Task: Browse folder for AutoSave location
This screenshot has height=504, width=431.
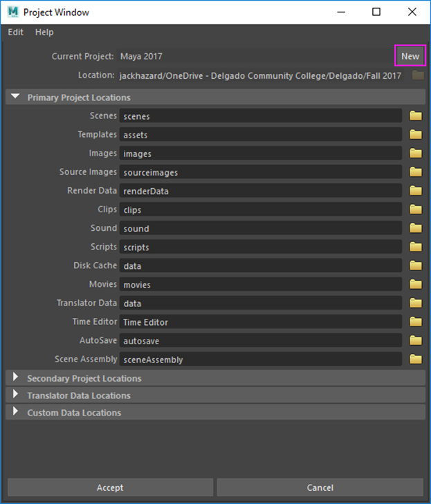Action: [x=416, y=340]
